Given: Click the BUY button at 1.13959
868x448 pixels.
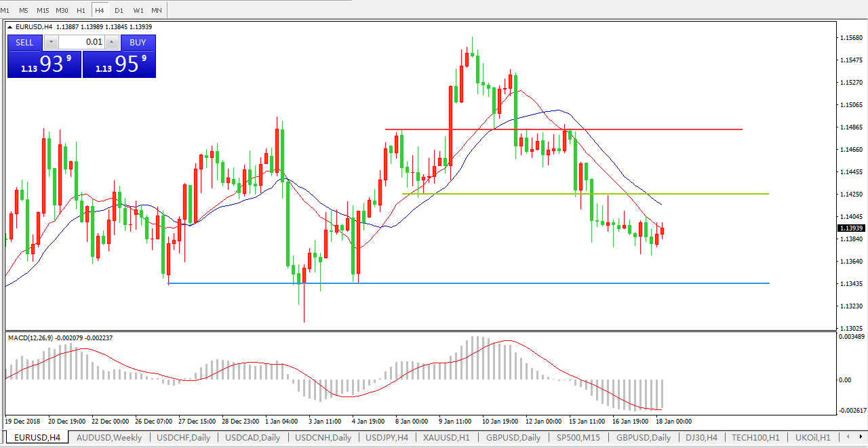Looking at the screenshot, I should [x=138, y=42].
